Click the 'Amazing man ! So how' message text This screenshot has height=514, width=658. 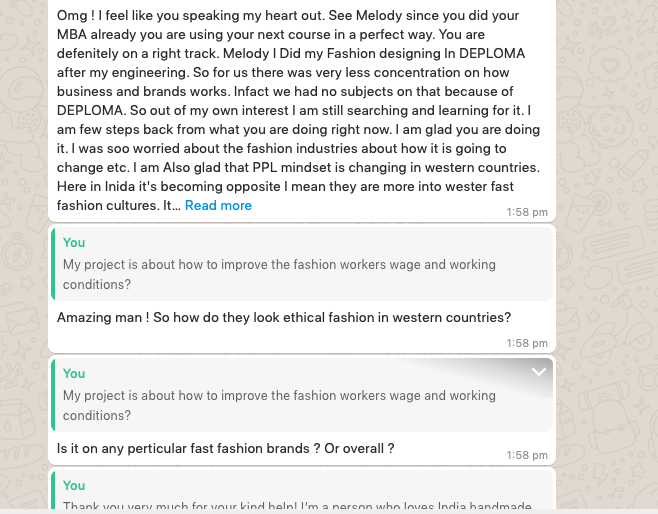[x=284, y=317]
